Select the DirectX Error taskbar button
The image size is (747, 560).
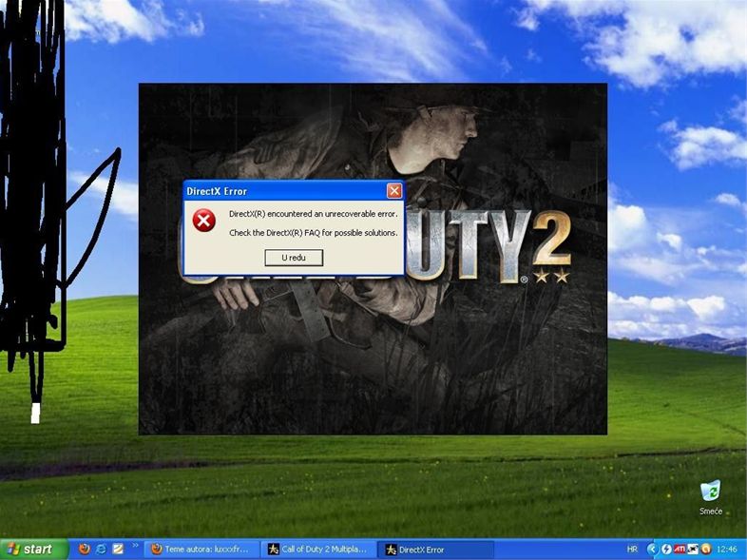point(435,550)
